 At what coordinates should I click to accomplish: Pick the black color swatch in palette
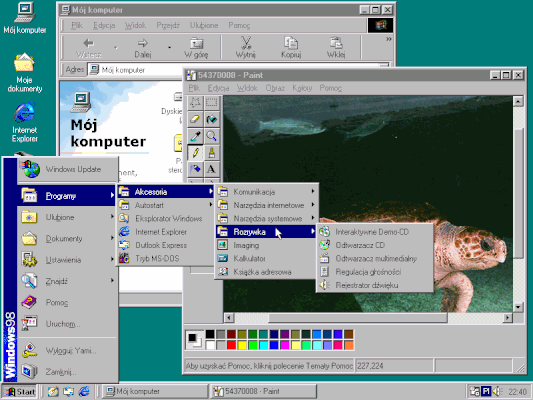click(x=210, y=334)
